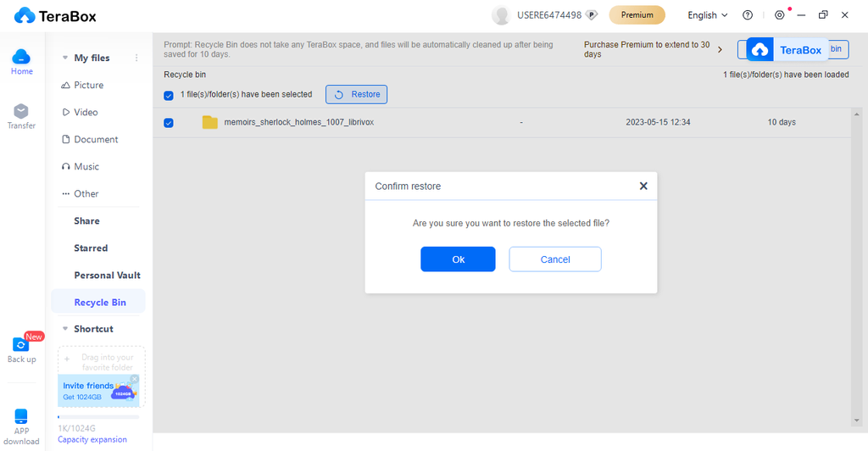Viewport: 868px width, 451px height.
Task: Click the user avatar icon
Action: (x=501, y=15)
